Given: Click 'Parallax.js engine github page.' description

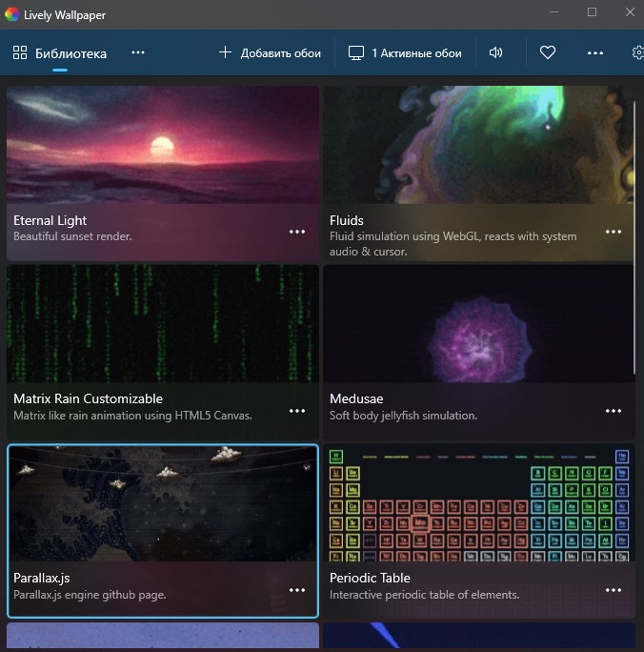Looking at the screenshot, I should 90,595.
